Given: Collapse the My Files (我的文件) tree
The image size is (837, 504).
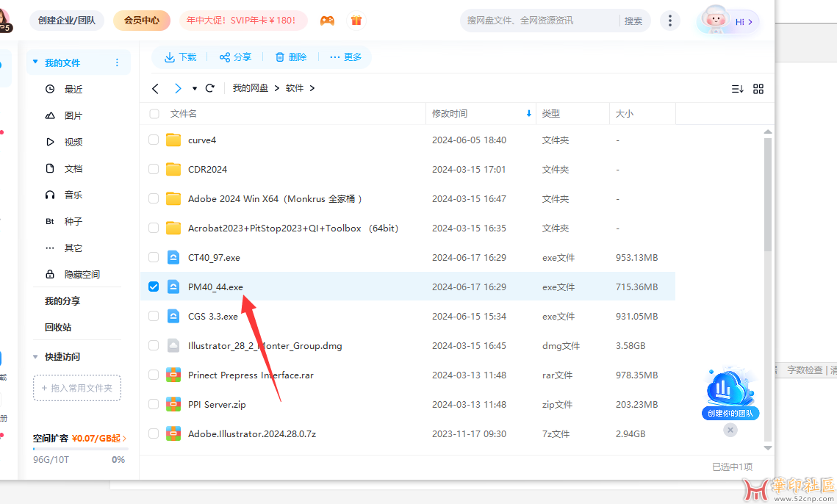Looking at the screenshot, I should [x=35, y=62].
